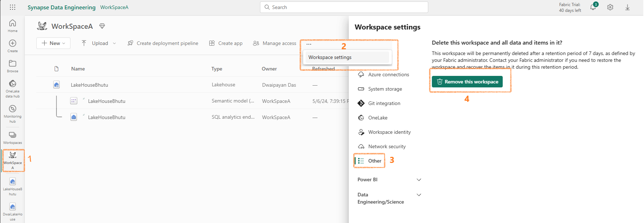This screenshot has height=223, width=644.
Task: Click the Synapse Data Engineering link
Action: coord(61,7)
